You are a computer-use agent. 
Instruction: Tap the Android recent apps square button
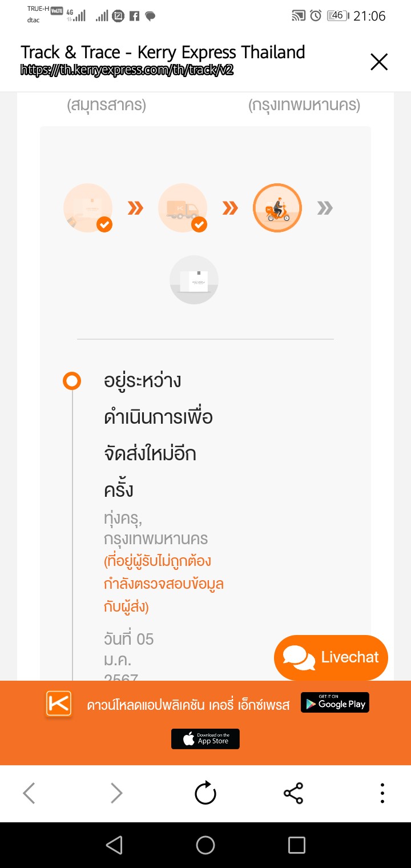pos(297,845)
